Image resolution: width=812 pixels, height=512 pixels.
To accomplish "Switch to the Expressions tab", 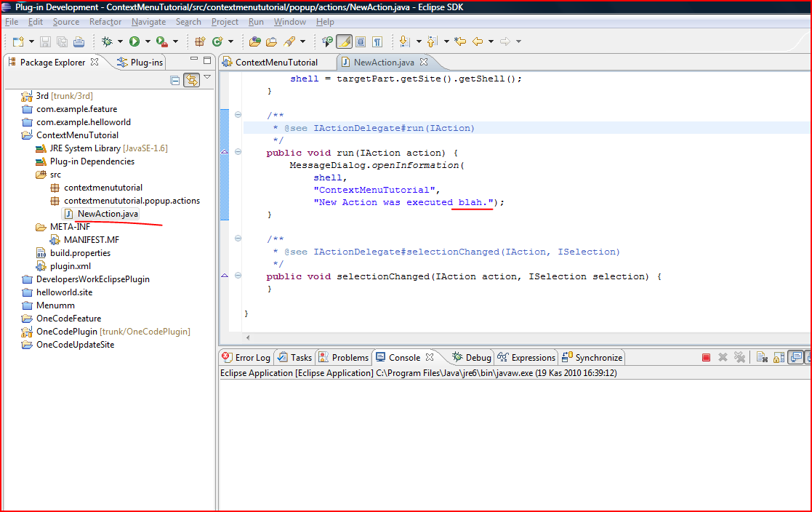I will tap(526, 358).
